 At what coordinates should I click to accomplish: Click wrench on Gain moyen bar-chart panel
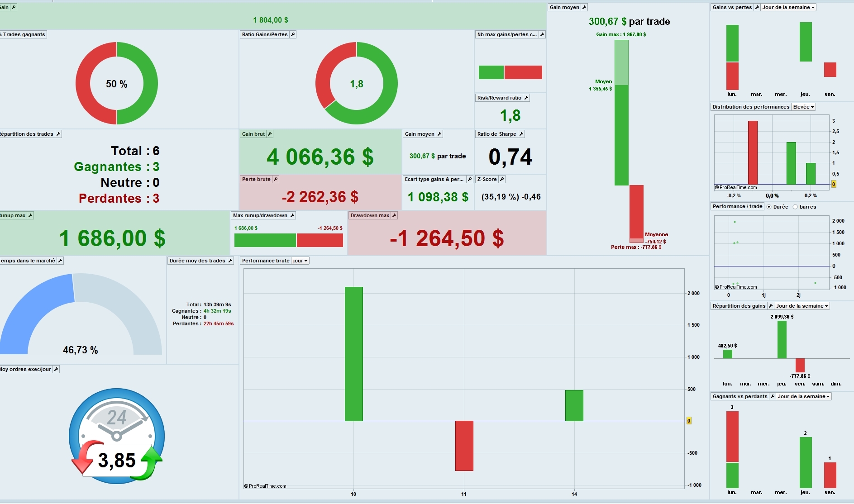[x=584, y=7]
